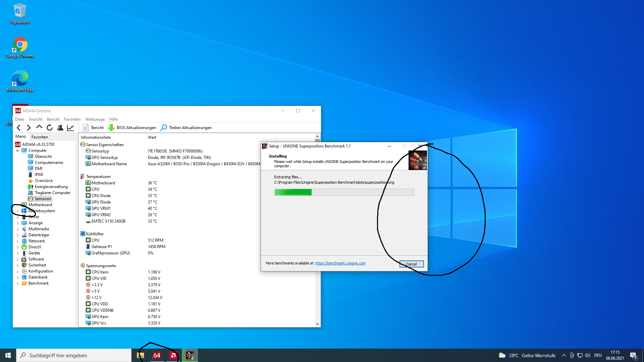This screenshot has width=644, height=362.
Task: Collapse the Computer tree node
Action: pos(18,150)
